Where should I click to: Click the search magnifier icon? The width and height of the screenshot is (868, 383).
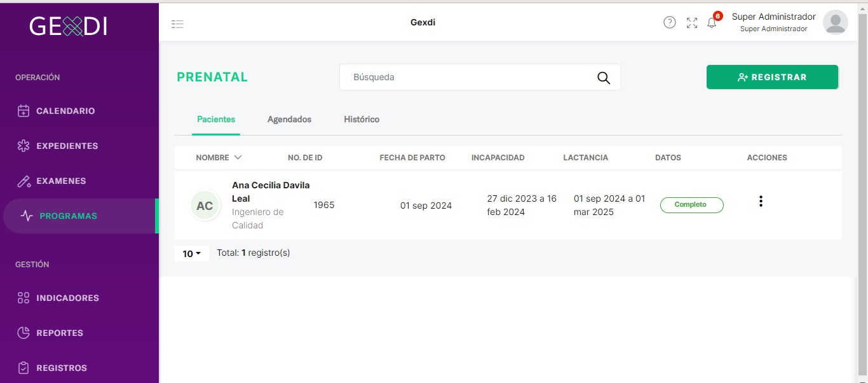(x=604, y=78)
